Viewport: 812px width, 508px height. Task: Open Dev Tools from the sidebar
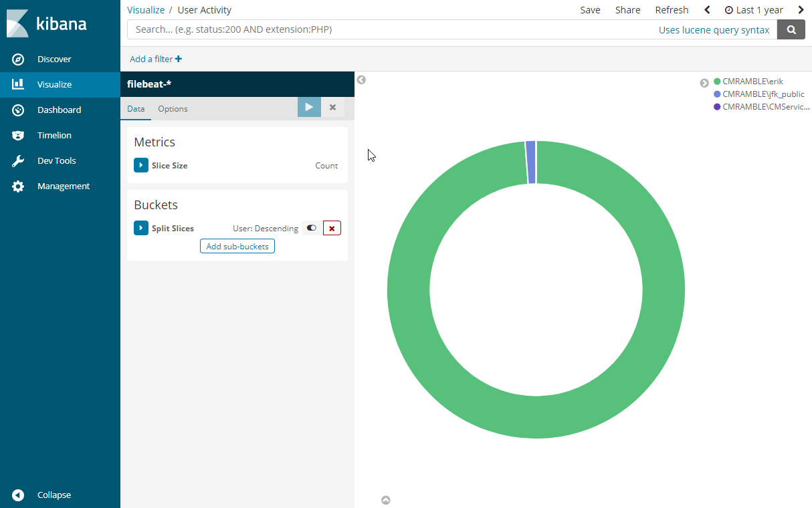pyautogui.click(x=57, y=160)
